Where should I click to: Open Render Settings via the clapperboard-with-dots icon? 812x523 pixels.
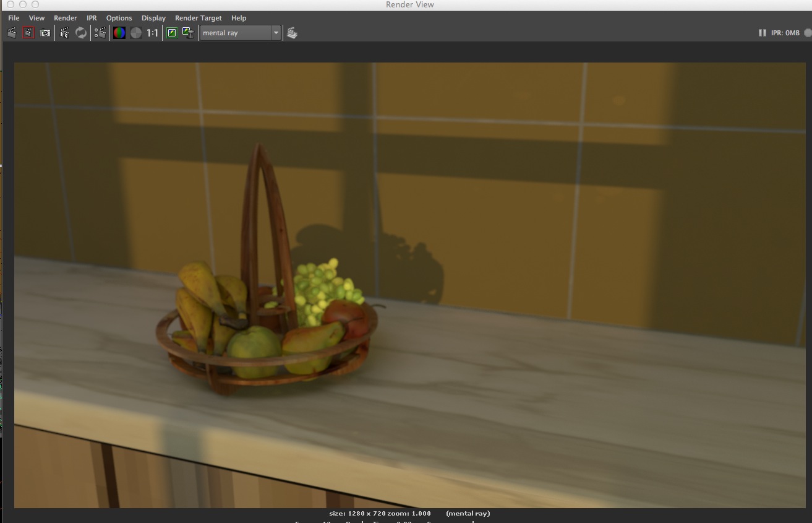pyautogui.click(x=100, y=33)
